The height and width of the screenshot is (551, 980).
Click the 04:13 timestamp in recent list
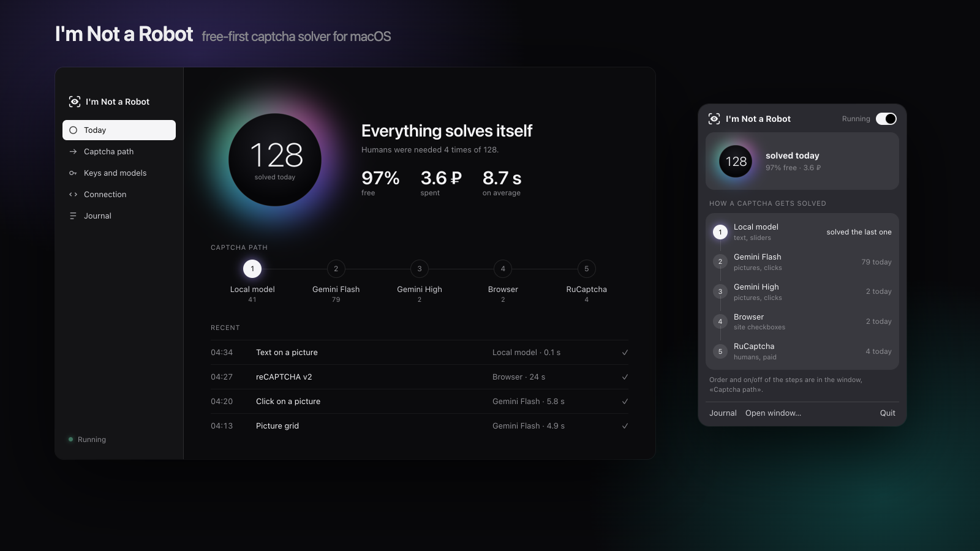coord(222,425)
